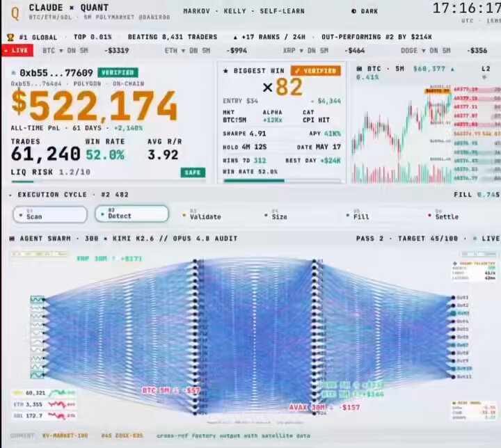Click the TOP 0.01% rank text
Image resolution: width=501 pixels, height=448 pixels.
tap(93, 37)
